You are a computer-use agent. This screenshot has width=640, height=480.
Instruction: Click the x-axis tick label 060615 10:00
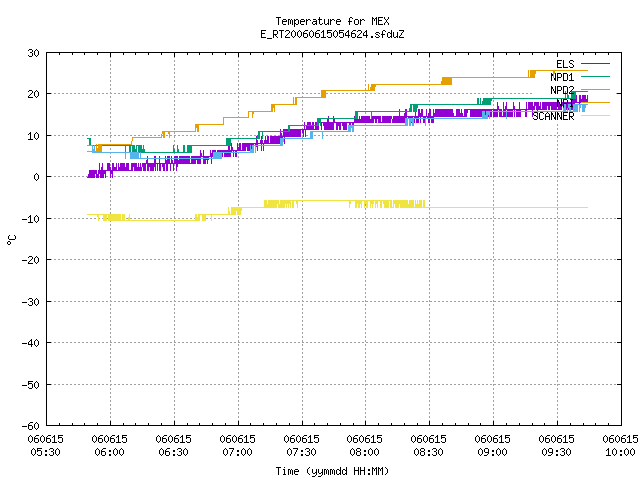pos(620,446)
